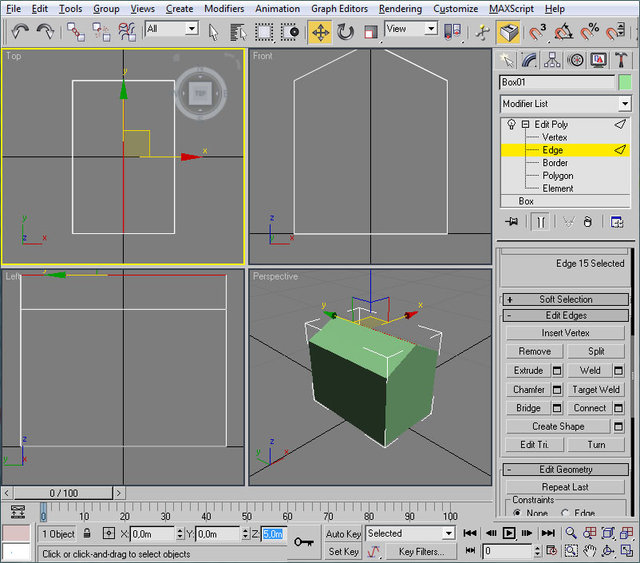Toggle the Edit Poly lightbulb visibility
Viewport: 640px width, 563px height.
click(x=511, y=124)
